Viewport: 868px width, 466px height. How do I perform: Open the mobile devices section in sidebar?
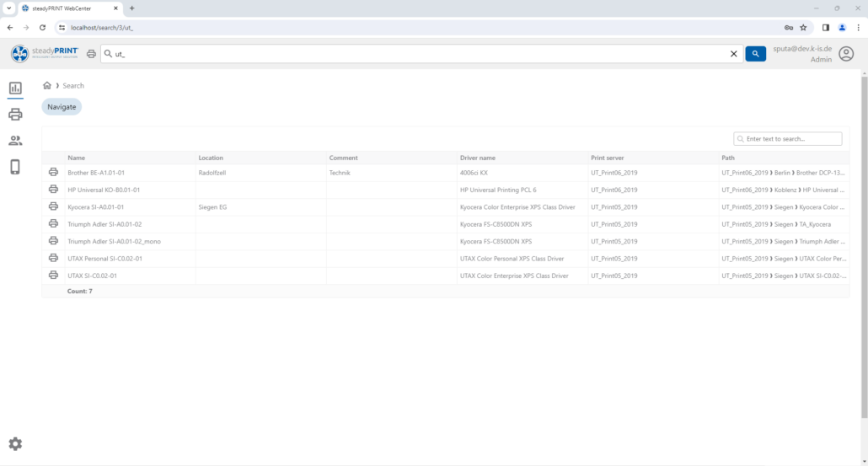tap(15, 167)
